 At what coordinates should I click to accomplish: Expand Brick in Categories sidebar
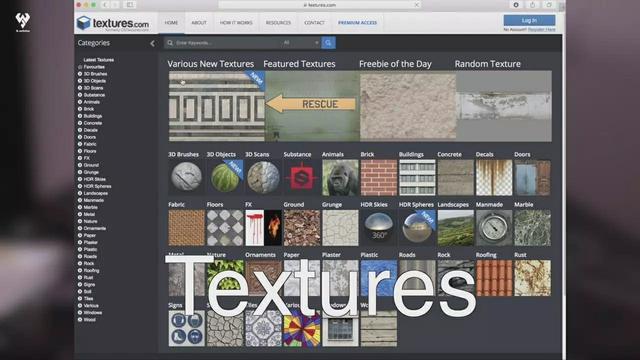point(80,109)
